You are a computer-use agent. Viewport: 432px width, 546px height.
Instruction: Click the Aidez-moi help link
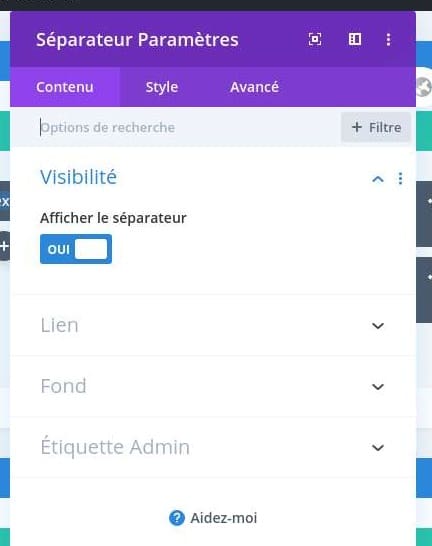point(223,518)
